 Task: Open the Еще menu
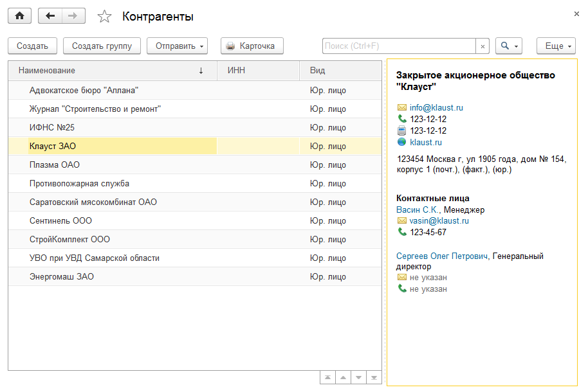pos(556,46)
